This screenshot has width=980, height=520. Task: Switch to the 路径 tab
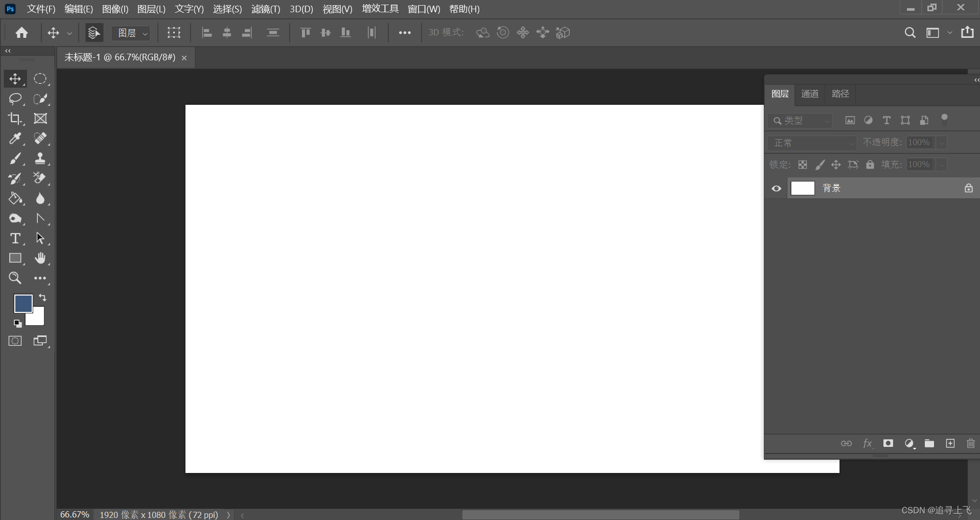(x=841, y=94)
